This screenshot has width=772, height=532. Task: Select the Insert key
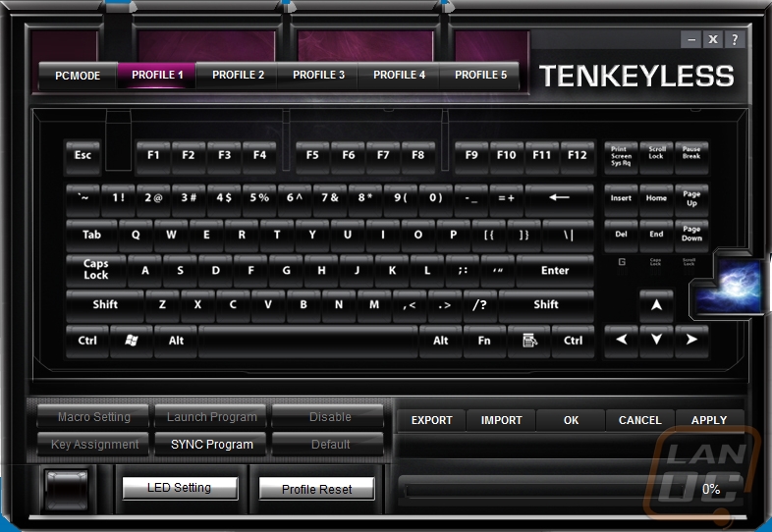(x=622, y=199)
